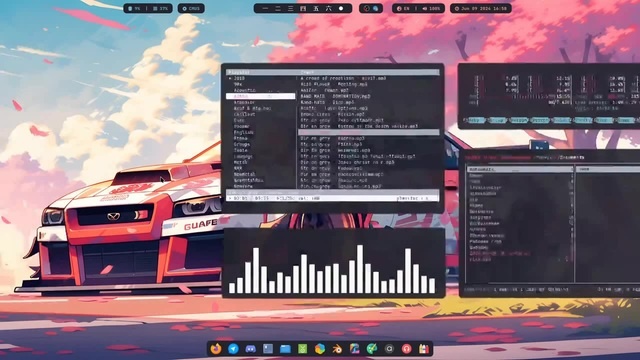Click the CMUS widget in the top bar
This screenshot has height=360, width=640.
(191, 8)
